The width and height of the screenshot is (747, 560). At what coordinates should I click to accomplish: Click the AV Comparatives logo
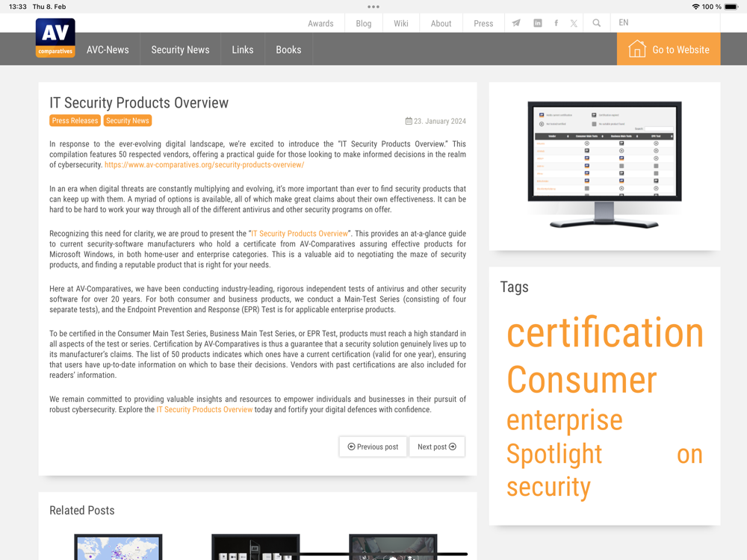click(x=55, y=37)
